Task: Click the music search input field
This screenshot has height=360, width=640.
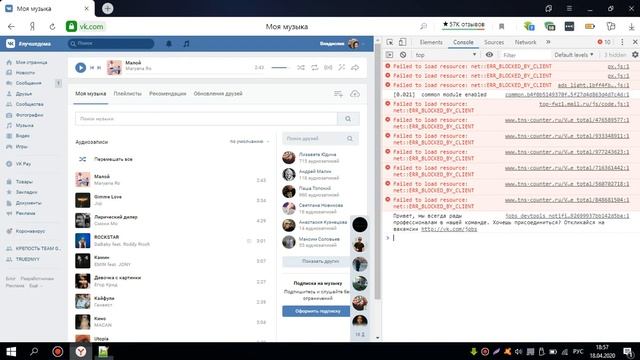Action: pyautogui.click(x=206, y=119)
